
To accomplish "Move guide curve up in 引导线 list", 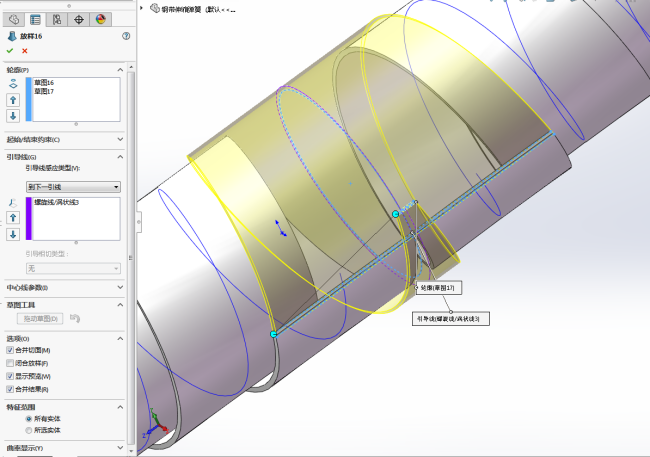I will coord(13,218).
